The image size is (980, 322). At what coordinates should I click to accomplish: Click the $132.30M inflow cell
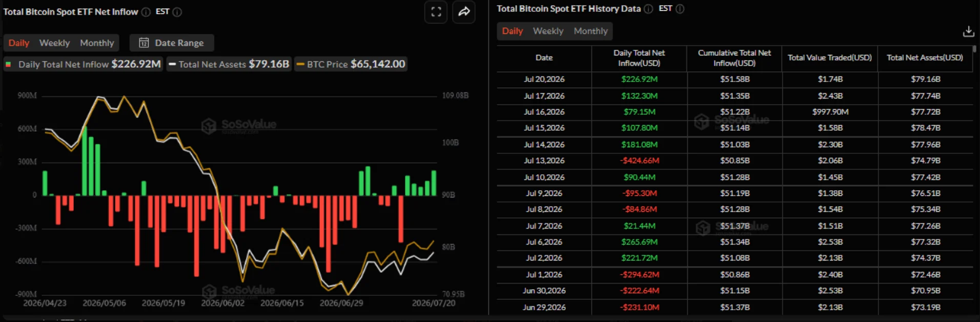tap(639, 95)
